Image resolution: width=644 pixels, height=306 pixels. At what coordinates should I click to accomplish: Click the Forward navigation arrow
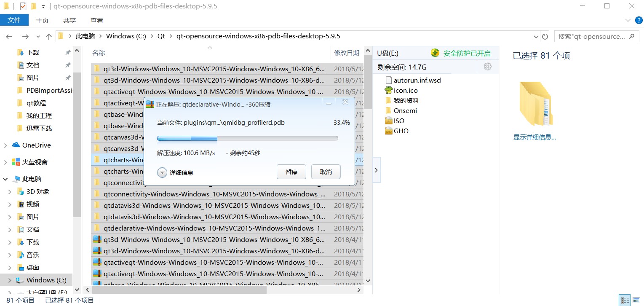[25, 37]
